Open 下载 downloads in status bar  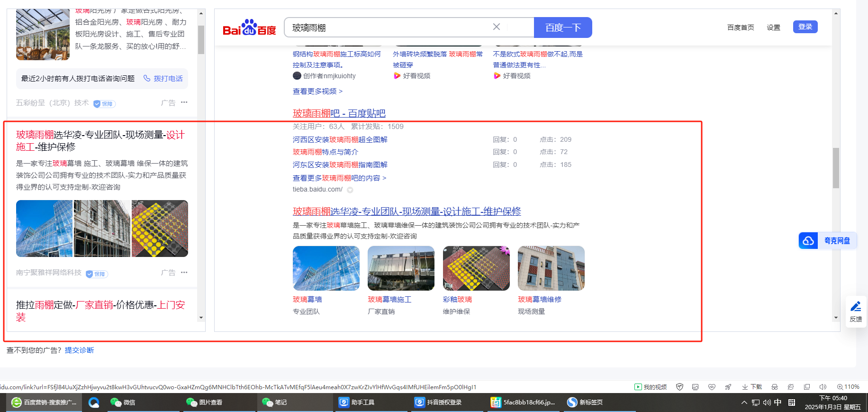pos(752,387)
